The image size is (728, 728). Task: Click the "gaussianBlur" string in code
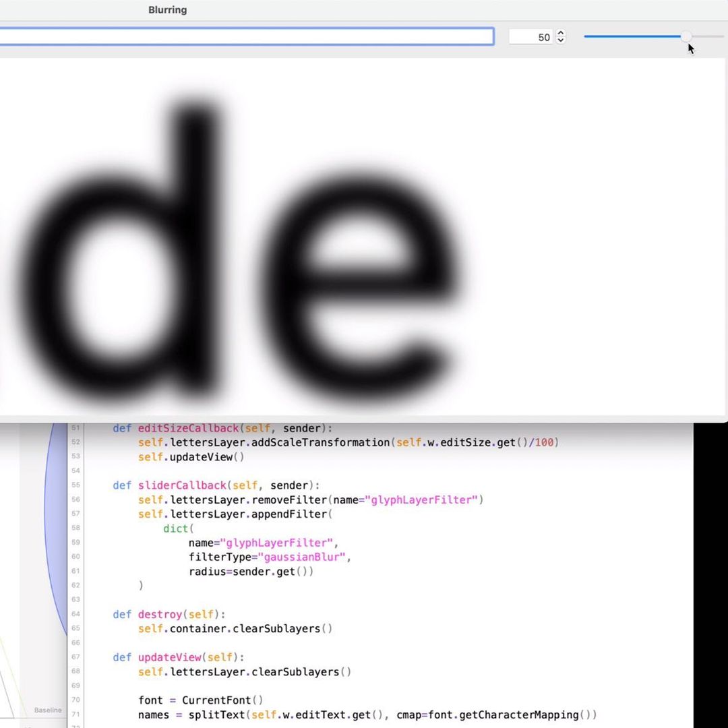(x=307, y=557)
